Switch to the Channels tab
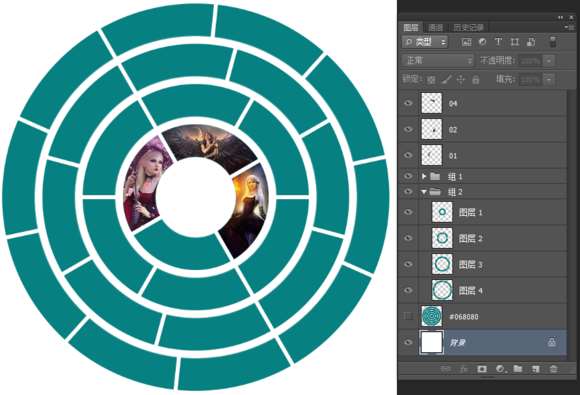 pos(435,27)
